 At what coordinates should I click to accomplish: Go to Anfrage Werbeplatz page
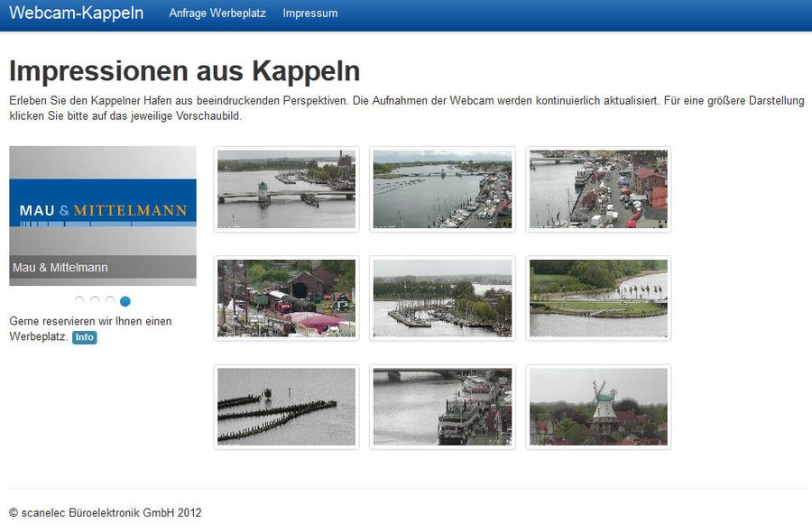click(217, 14)
